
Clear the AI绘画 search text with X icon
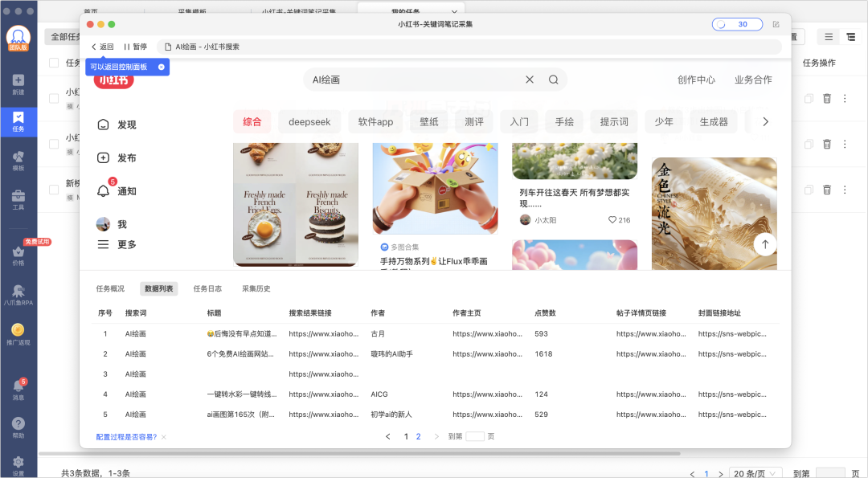[x=530, y=80]
